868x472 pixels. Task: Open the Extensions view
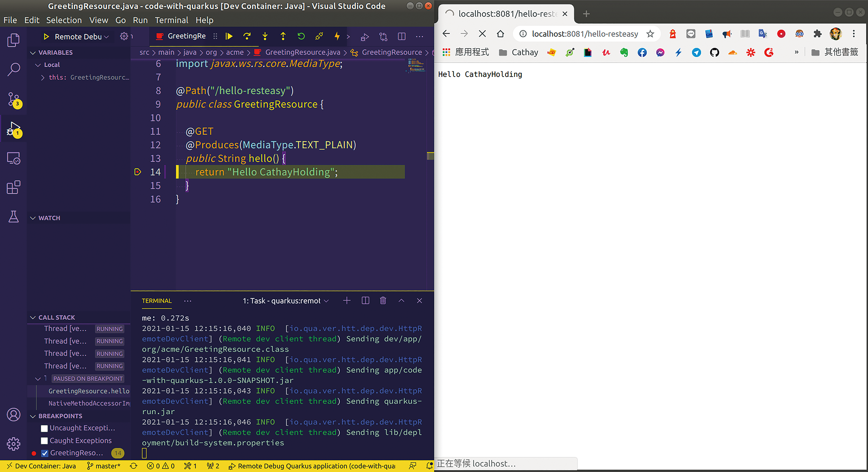click(x=14, y=187)
